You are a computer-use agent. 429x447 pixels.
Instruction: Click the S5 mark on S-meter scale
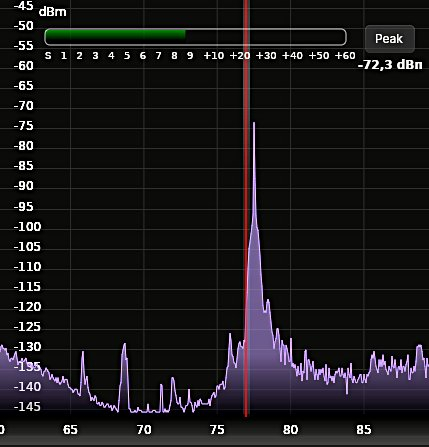(127, 56)
